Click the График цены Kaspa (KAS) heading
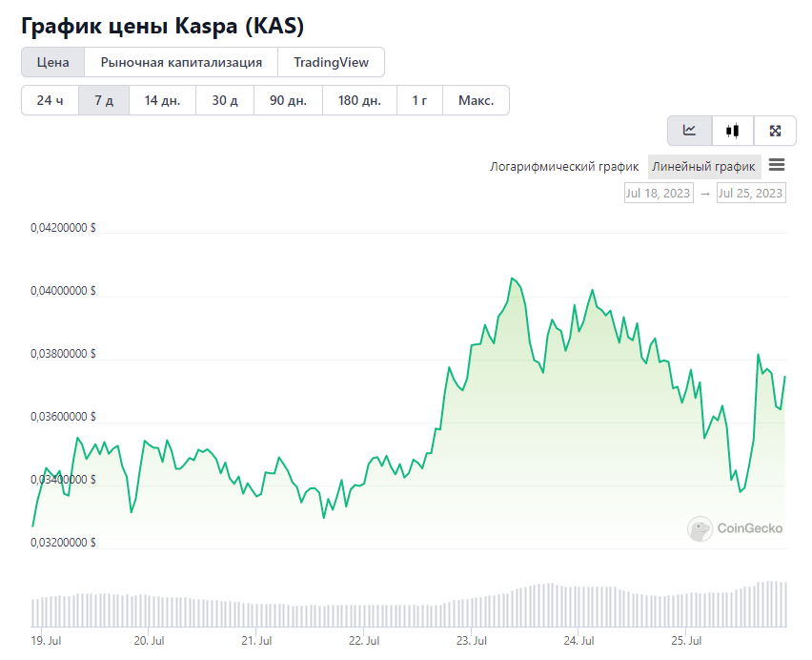 pos(163,26)
